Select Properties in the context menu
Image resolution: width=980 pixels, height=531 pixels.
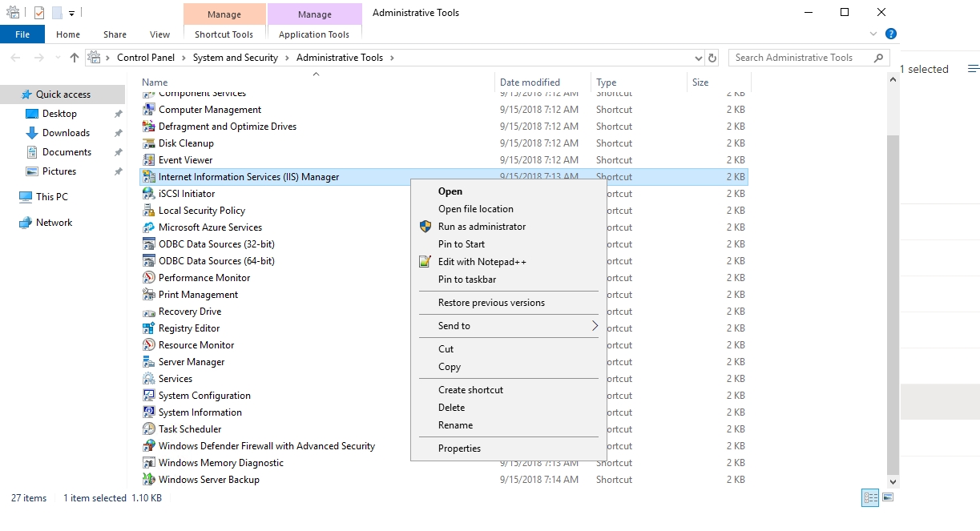coord(459,449)
